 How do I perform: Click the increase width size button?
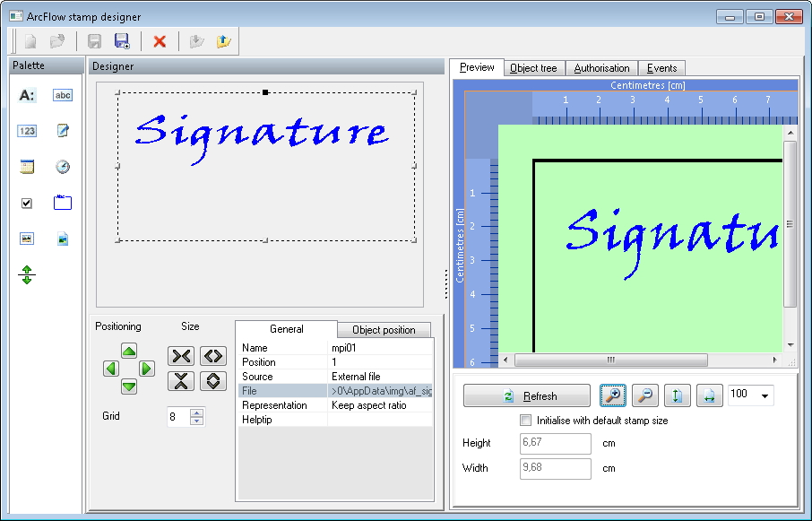(x=213, y=356)
